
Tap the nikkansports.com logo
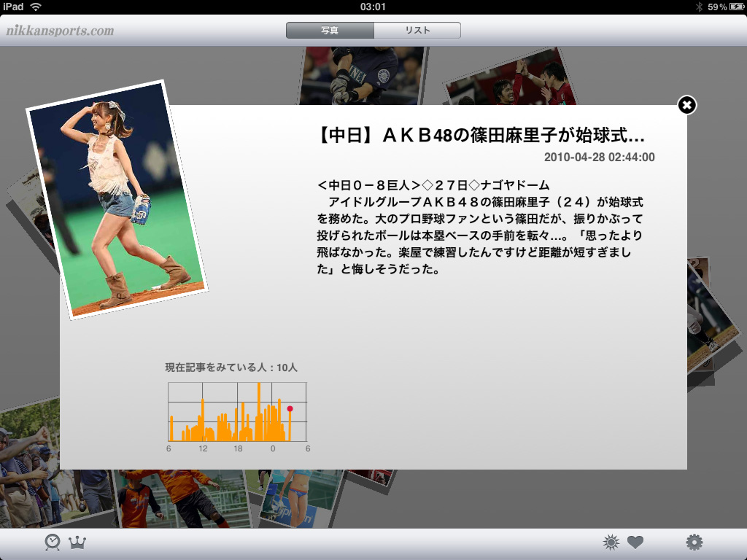(60, 31)
